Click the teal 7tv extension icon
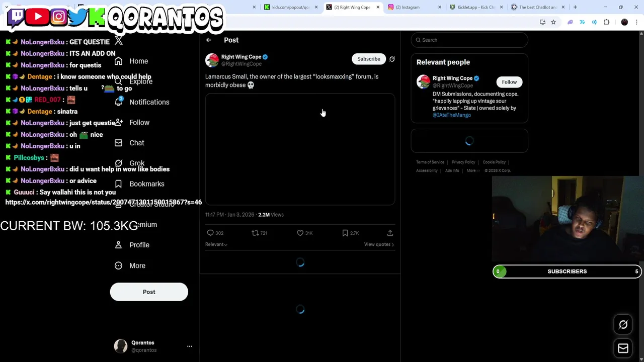 coord(582,22)
